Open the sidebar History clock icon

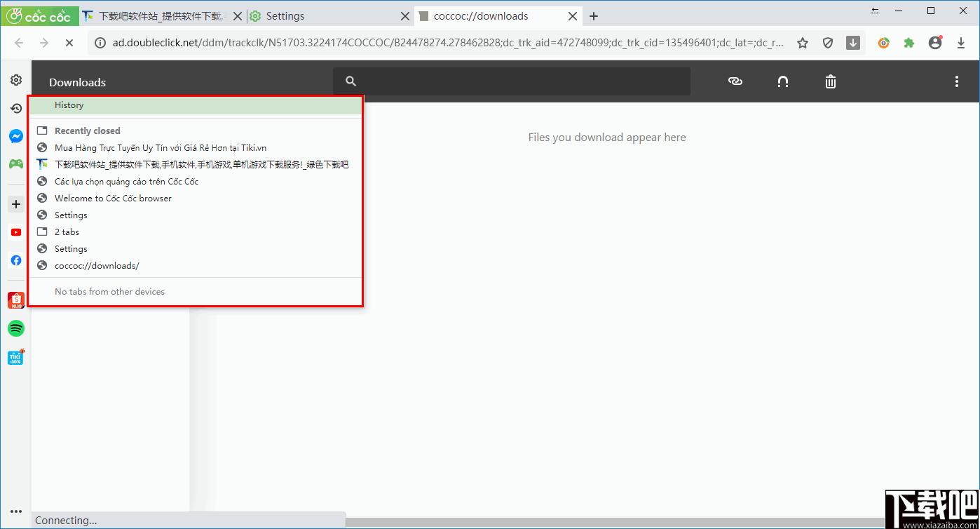[x=15, y=108]
